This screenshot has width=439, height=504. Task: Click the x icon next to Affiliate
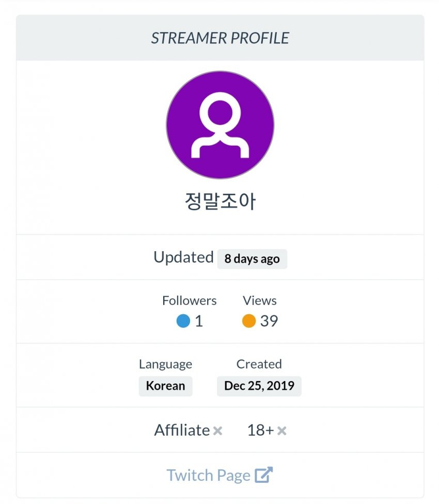(218, 431)
